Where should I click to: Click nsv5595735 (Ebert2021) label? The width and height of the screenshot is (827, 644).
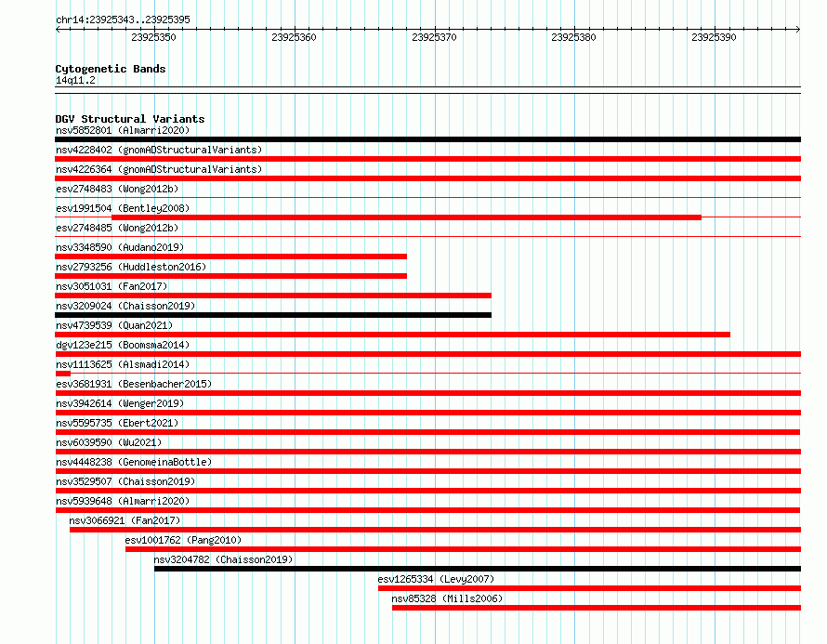117,423
